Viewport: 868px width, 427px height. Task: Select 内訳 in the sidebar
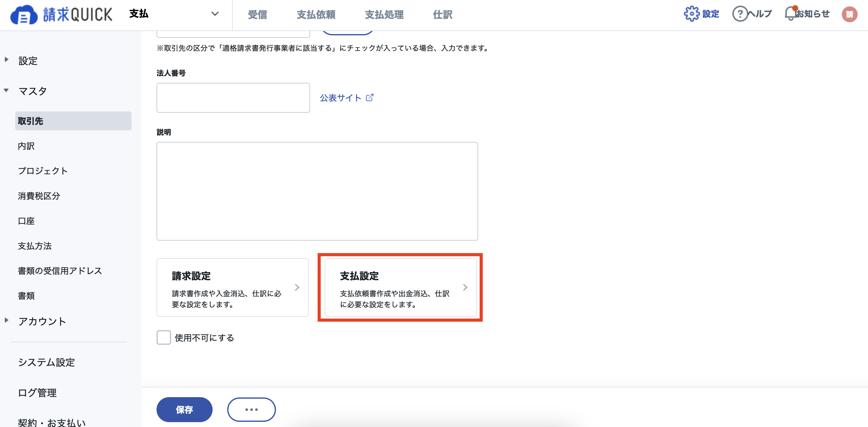(26, 146)
